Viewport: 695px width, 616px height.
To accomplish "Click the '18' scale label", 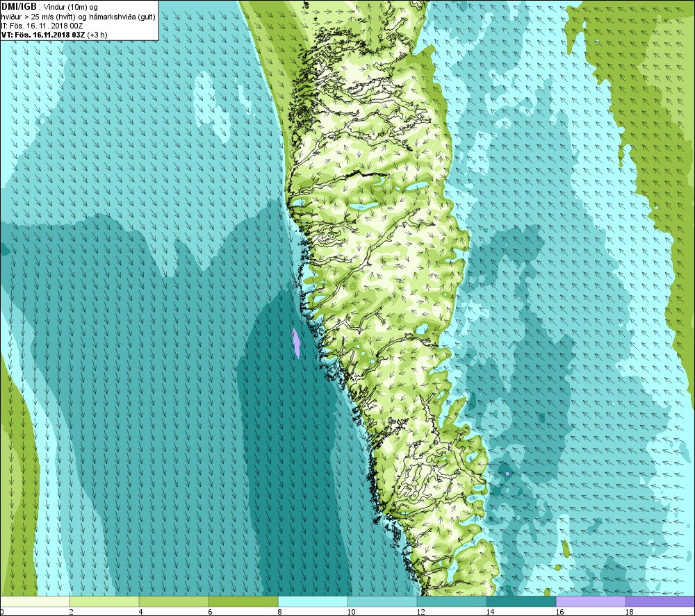I will point(630,612).
